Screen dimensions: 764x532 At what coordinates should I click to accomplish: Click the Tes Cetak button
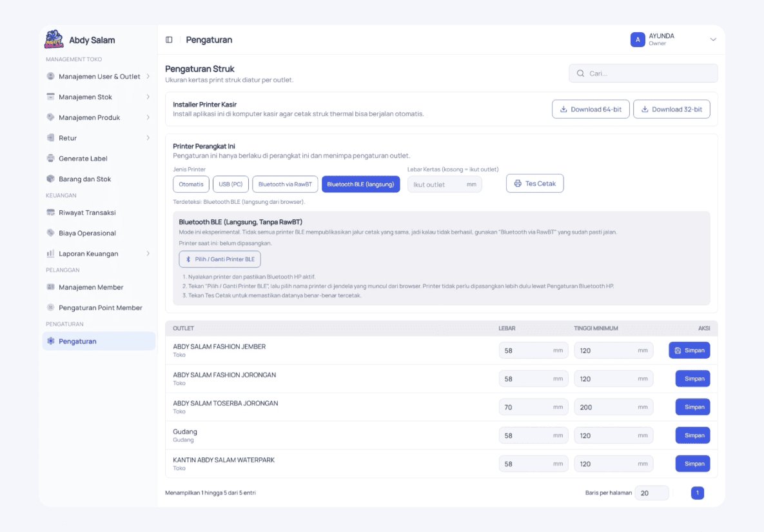click(534, 183)
